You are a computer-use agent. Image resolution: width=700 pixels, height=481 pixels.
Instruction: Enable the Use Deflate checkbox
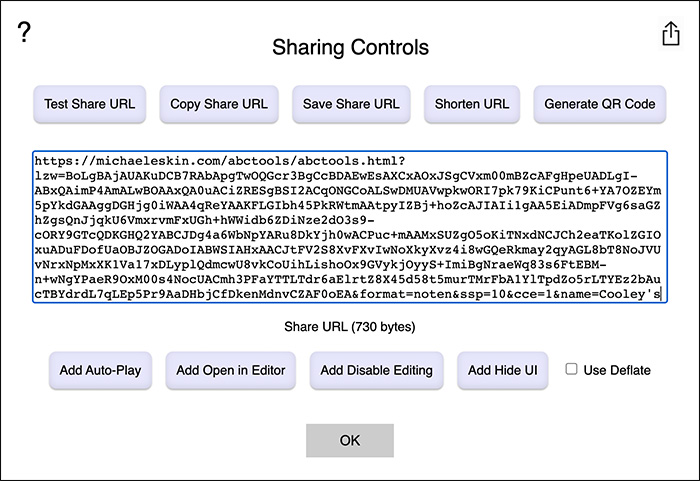click(x=571, y=369)
